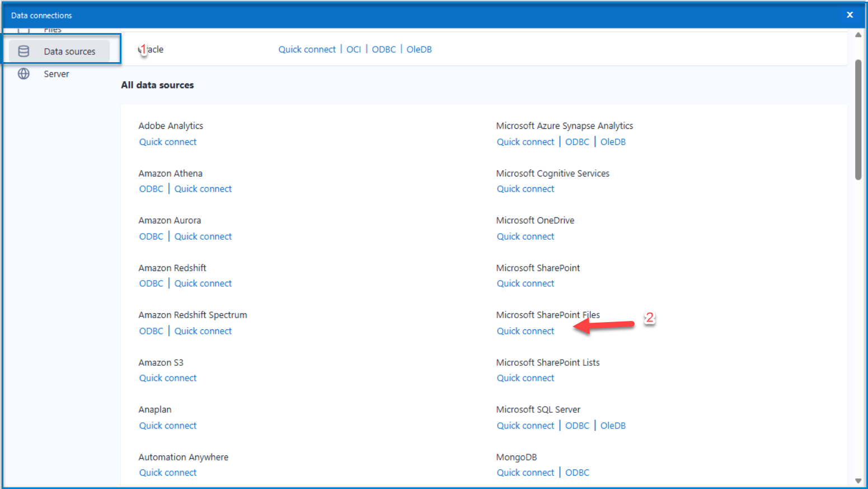Open Quick connect under Amazon Redshift
The width and height of the screenshot is (868, 489).
click(203, 283)
